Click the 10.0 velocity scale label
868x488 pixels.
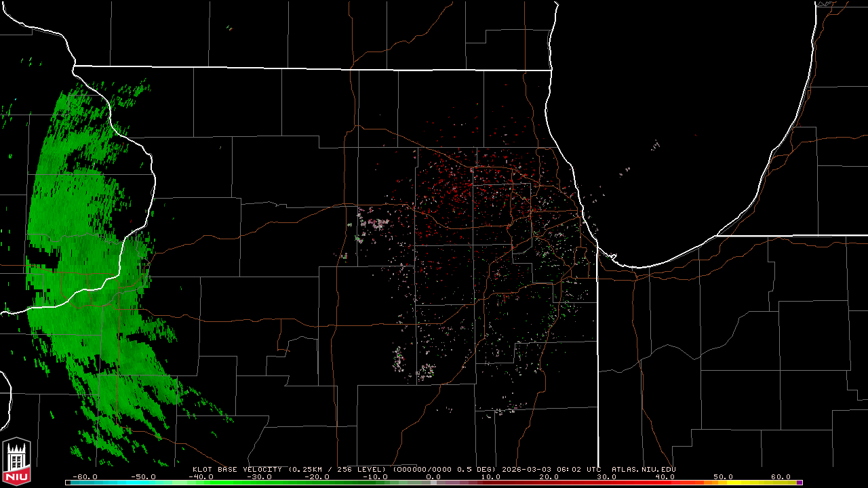click(490, 476)
